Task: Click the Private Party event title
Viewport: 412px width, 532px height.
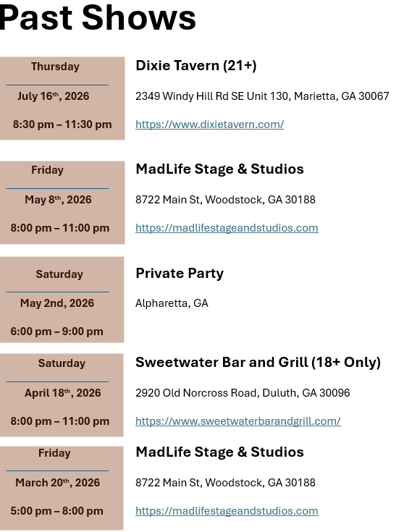Action: [x=180, y=274]
